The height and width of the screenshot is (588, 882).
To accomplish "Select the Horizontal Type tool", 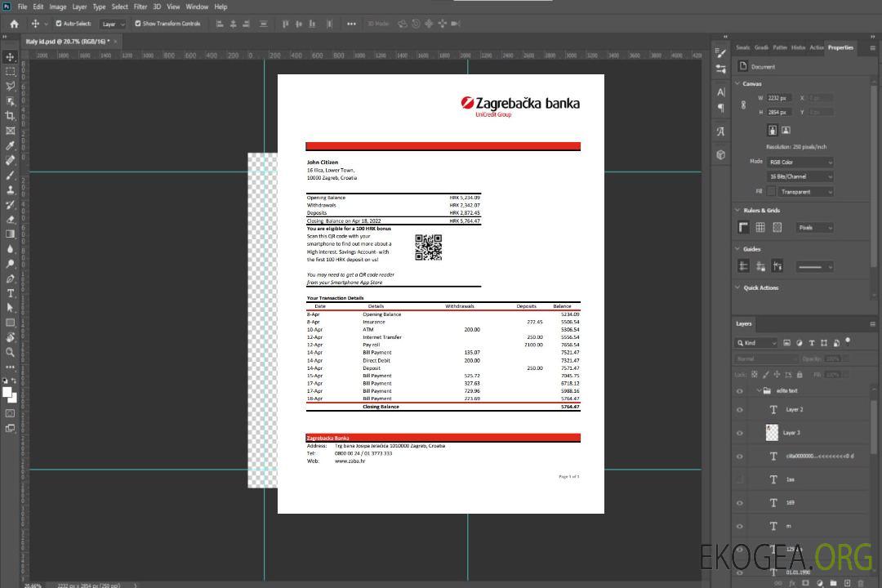I will point(10,293).
